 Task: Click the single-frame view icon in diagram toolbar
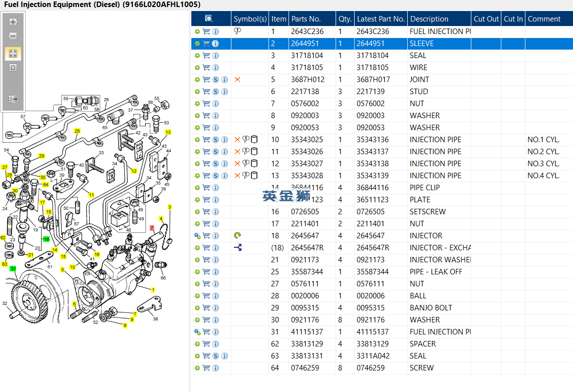pos(13,68)
